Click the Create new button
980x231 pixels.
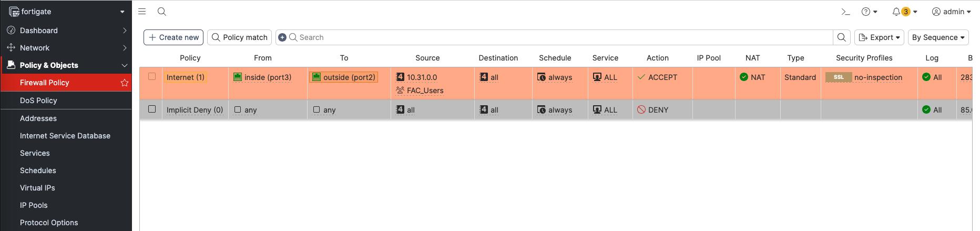point(173,37)
